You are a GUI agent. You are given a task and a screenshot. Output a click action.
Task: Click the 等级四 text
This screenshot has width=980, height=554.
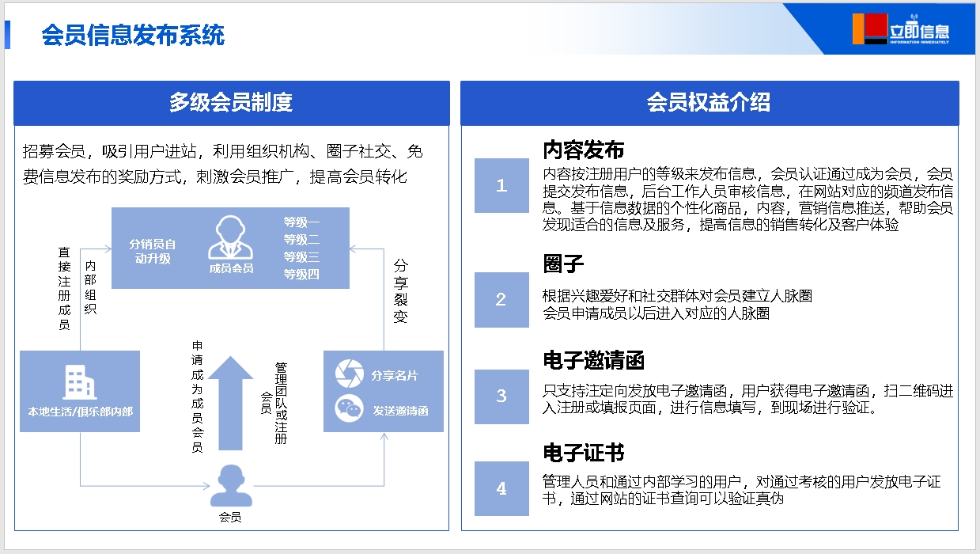[x=301, y=275]
